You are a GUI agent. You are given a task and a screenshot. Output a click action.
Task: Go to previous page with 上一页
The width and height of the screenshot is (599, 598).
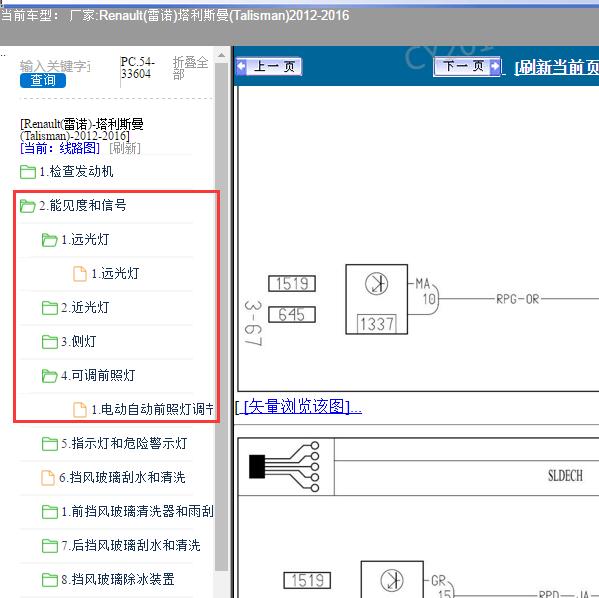click(x=269, y=66)
